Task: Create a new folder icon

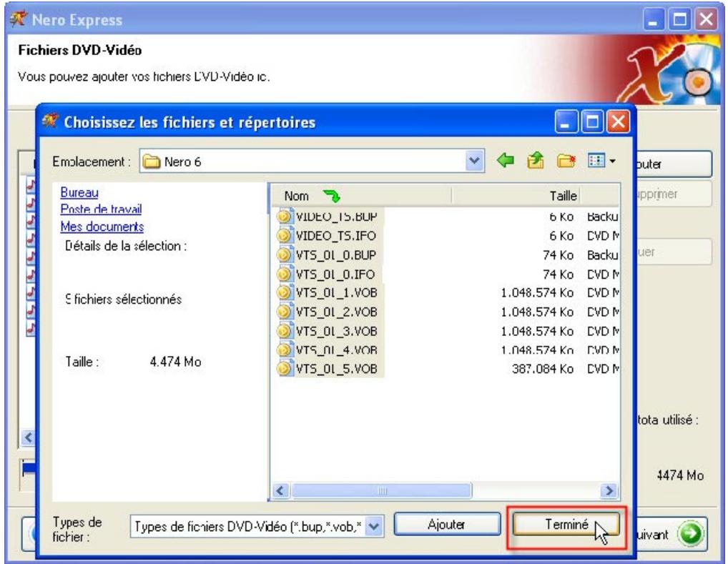Action: (566, 161)
